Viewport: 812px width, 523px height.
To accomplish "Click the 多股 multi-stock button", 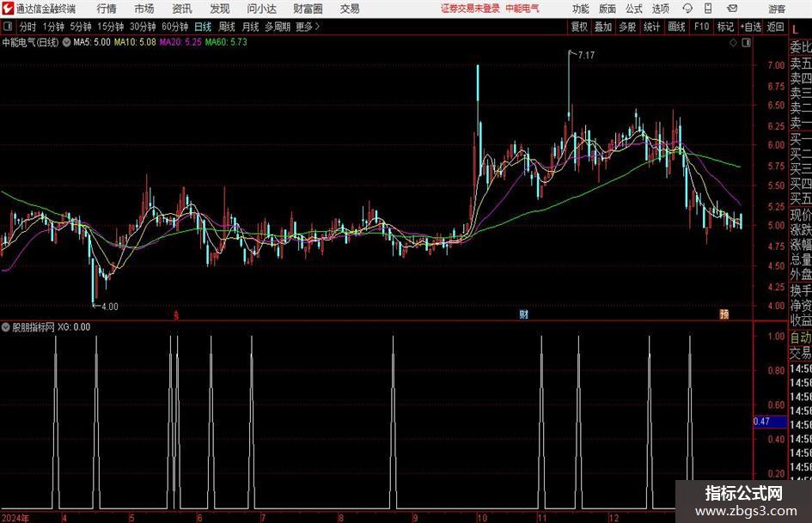I will pos(627,27).
